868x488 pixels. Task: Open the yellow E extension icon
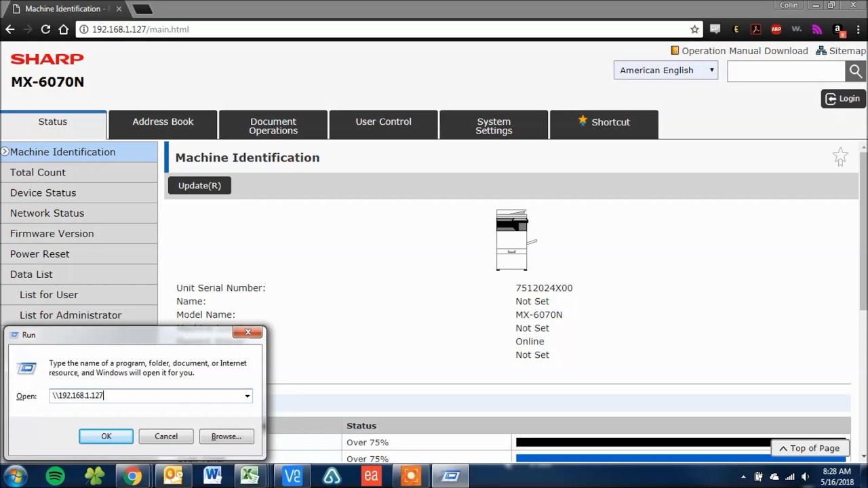(x=736, y=29)
